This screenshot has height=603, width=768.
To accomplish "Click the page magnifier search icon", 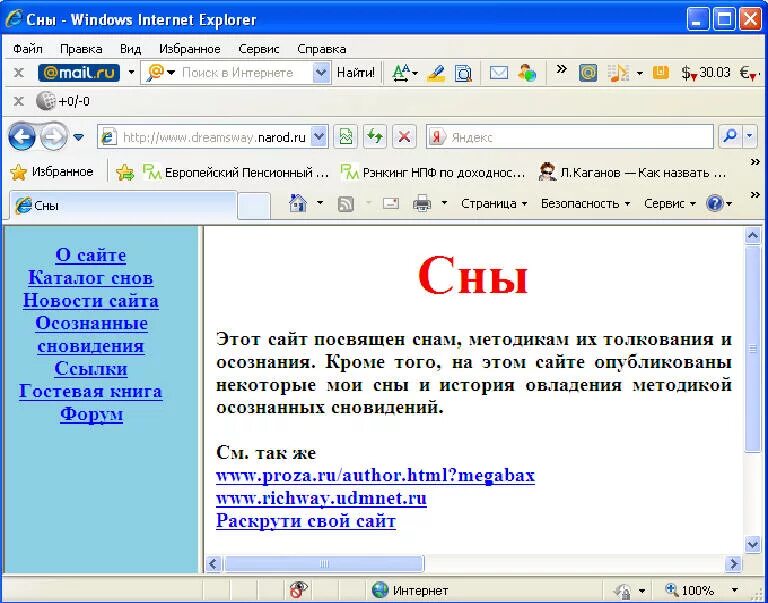I will 463,73.
